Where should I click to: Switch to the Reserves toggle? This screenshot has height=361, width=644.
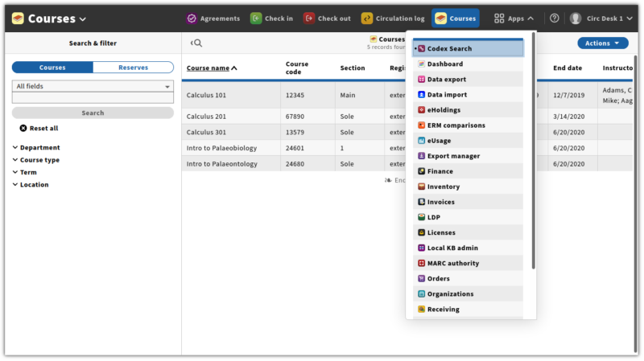[x=133, y=68]
